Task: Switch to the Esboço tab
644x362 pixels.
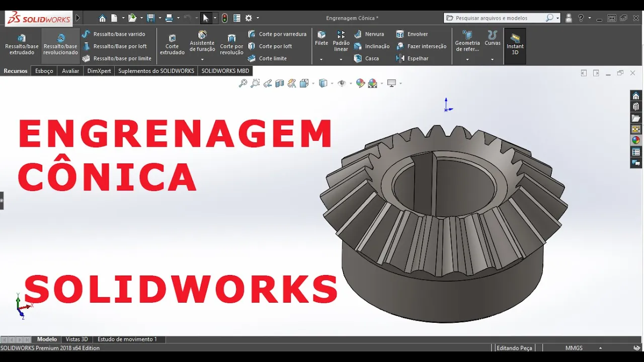Action: 44,71
